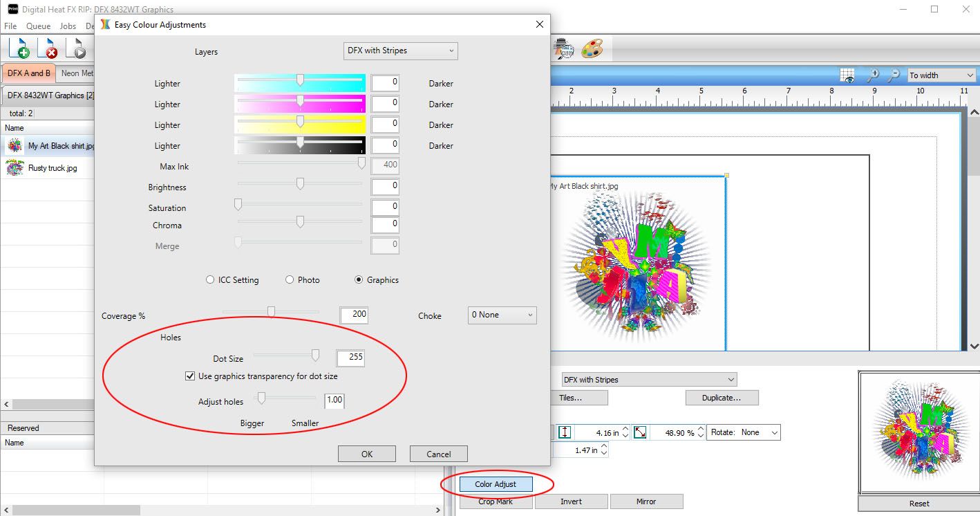Open the Rotate None dropdown
980x516 pixels.
(745, 432)
